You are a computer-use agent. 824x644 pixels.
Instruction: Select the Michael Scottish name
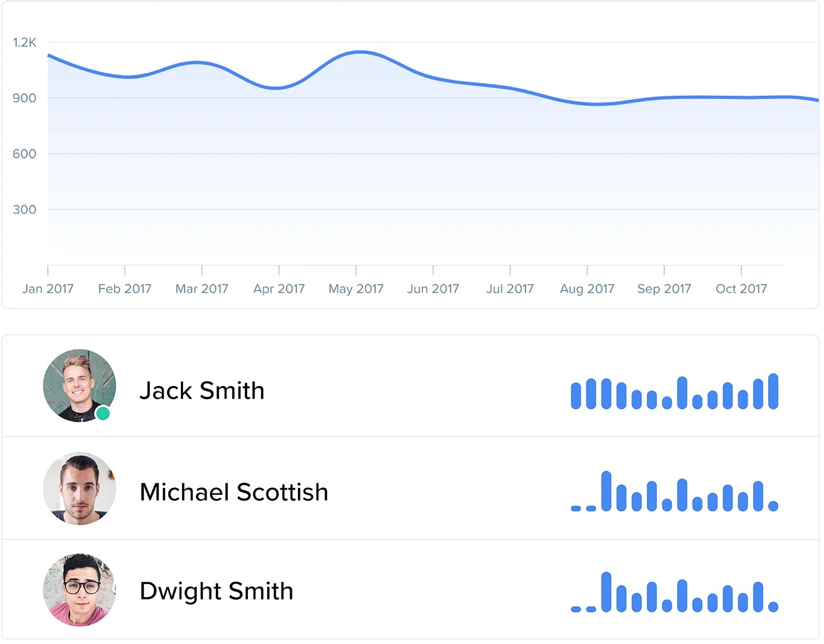[234, 492]
